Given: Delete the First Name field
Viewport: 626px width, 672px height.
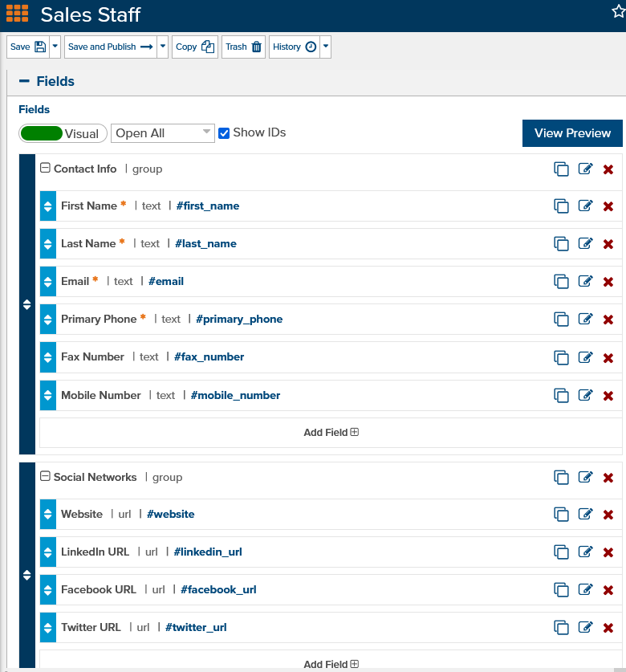Looking at the screenshot, I should tap(608, 206).
